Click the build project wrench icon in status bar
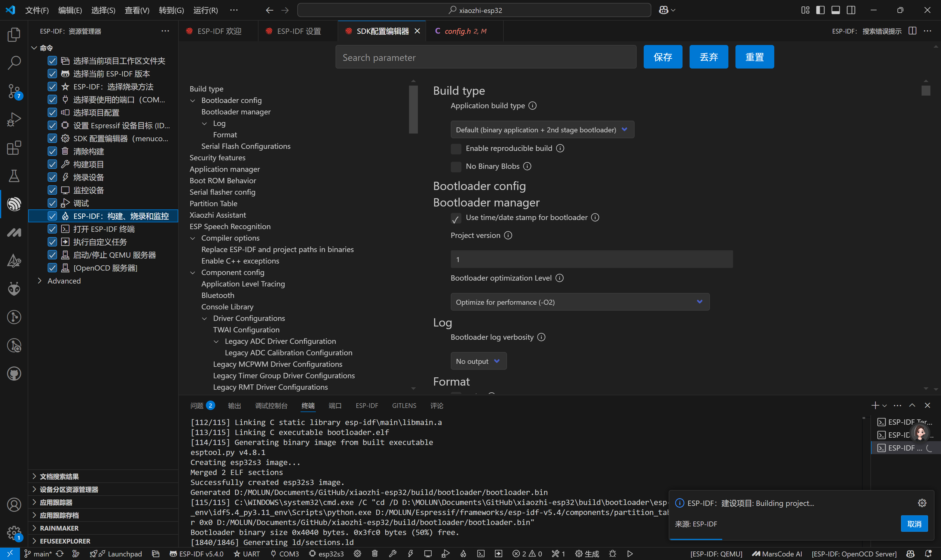Image resolution: width=941 pixels, height=560 pixels. [392, 554]
